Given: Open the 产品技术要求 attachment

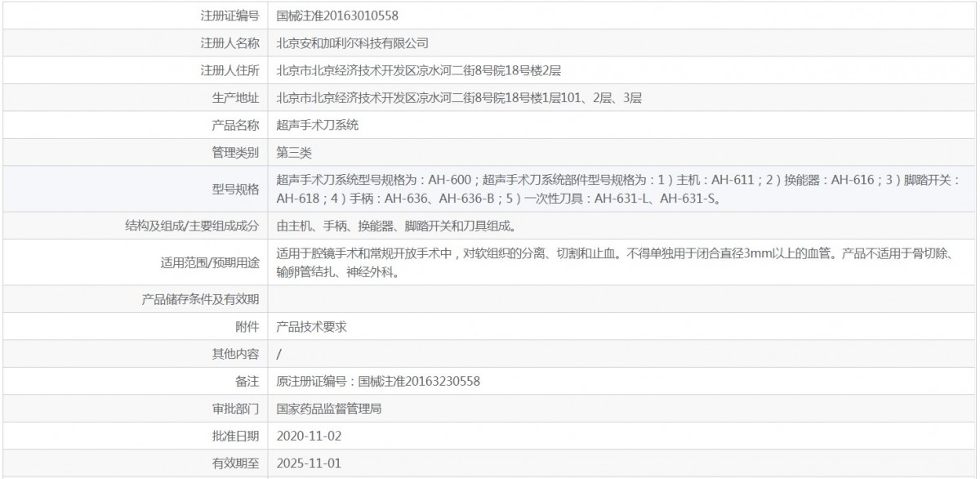Looking at the screenshot, I should pyautogui.click(x=312, y=326).
